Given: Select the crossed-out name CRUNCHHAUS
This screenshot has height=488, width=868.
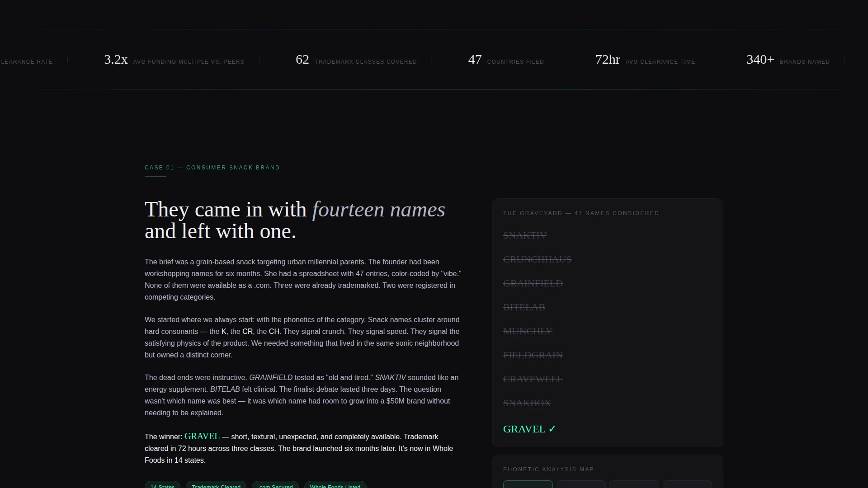Looking at the screenshot, I should pos(537,259).
